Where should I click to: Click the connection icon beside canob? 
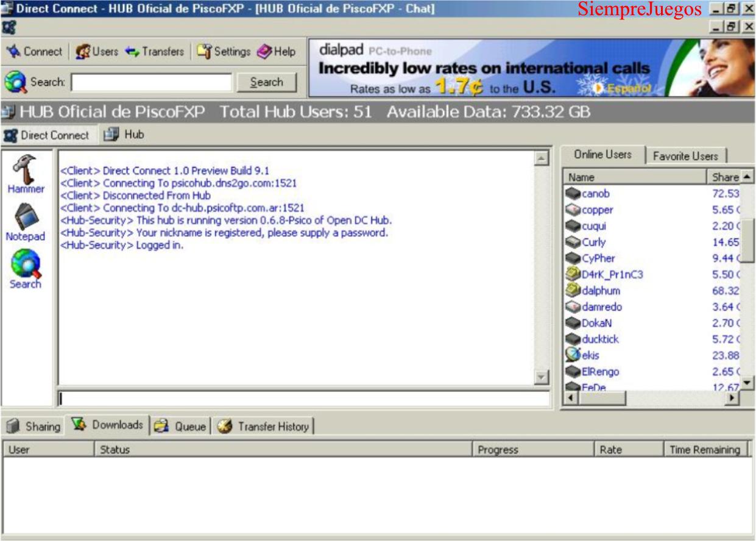pyautogui.click(x=573, y=194)
